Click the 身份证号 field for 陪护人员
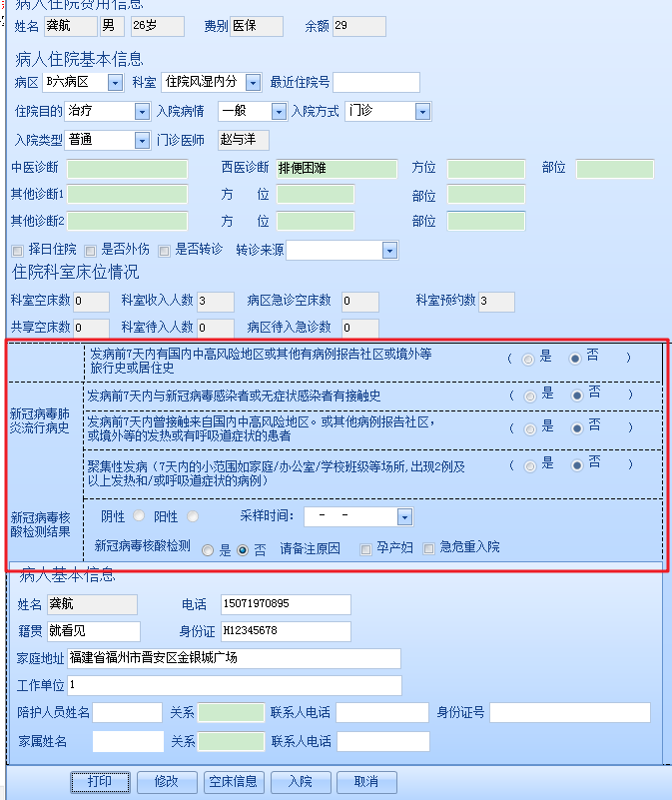 [x=570, y=713]
